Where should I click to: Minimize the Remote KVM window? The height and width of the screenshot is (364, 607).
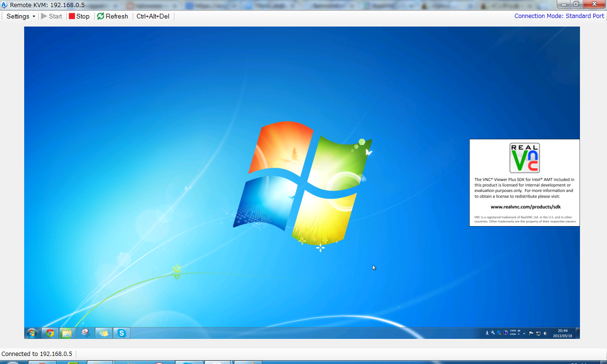click(x=564, y=4)
